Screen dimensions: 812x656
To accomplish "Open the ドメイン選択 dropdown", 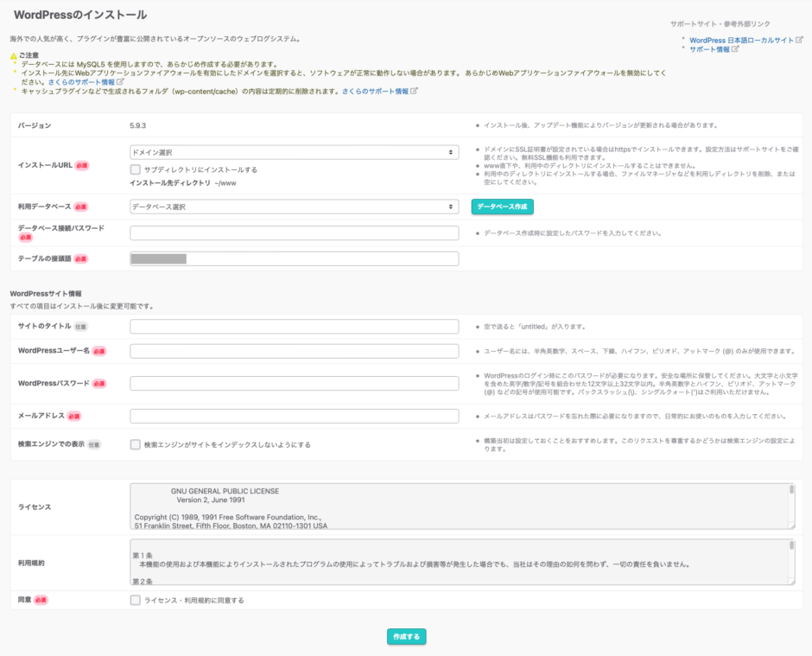I will click(294, 153).
